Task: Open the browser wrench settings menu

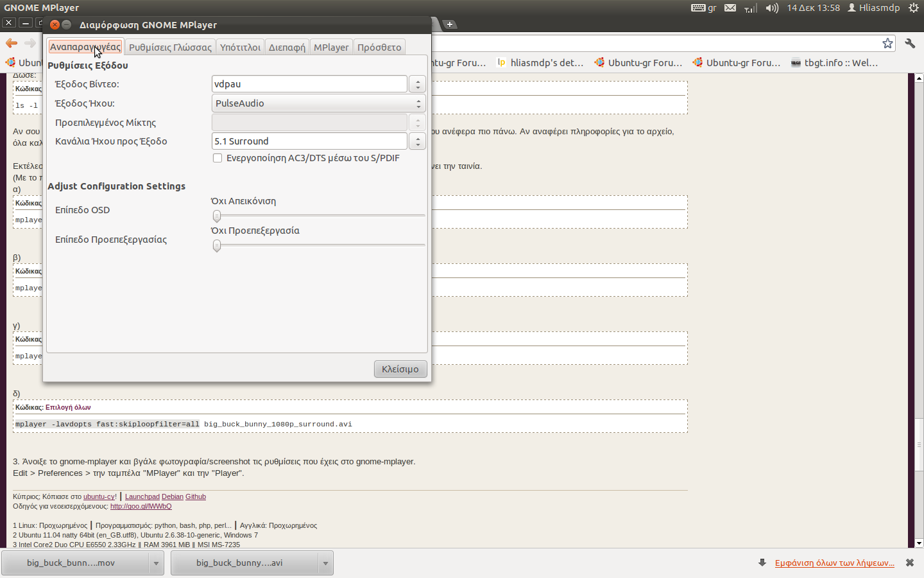Action: [910, 43]
